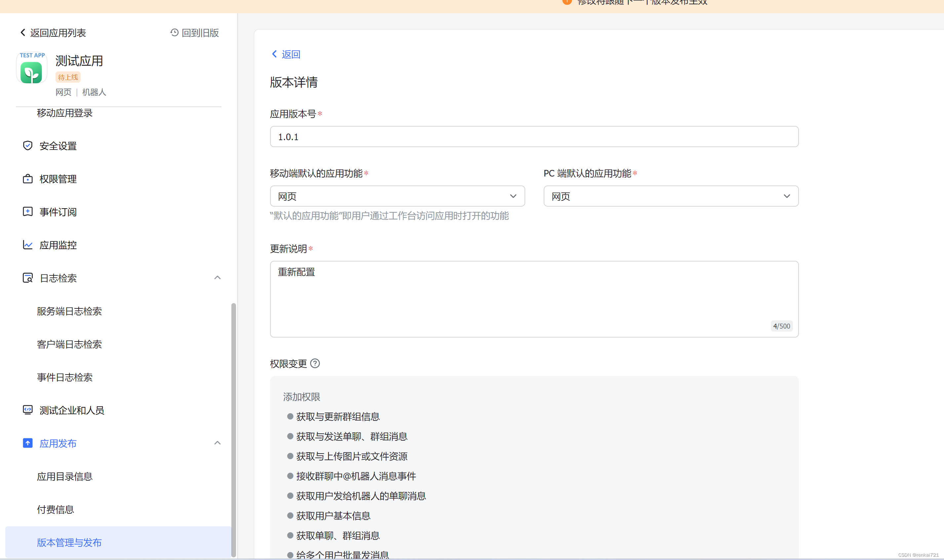Image resolution: width=944 pixels, height=560 pixels.
Task: Click the test enterprise and personnel icon
Action: tap(27, 410)
